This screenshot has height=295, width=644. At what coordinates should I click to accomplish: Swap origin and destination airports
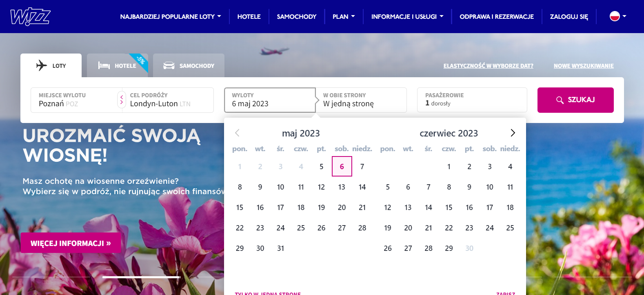tap(122, 100)
